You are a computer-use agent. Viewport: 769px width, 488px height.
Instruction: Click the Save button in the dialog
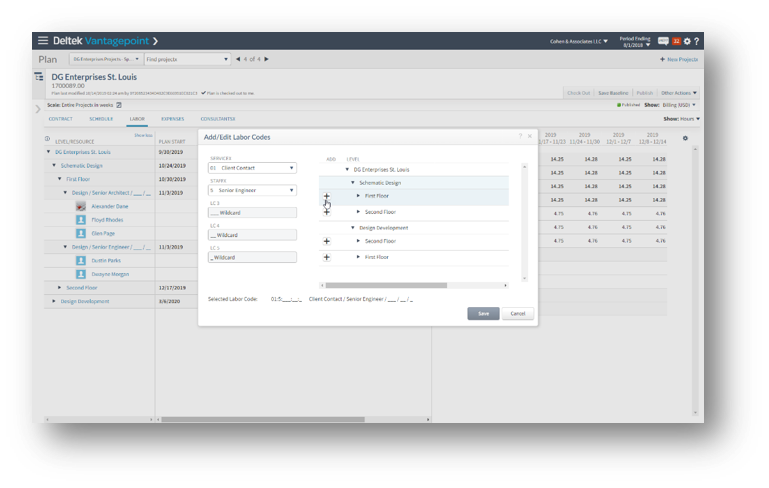483,314
